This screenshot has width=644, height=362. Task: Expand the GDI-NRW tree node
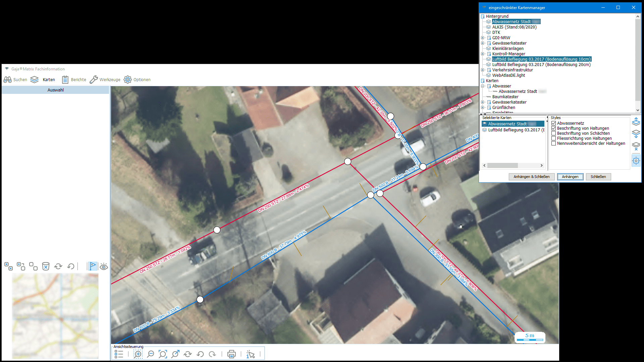(483, 38)
